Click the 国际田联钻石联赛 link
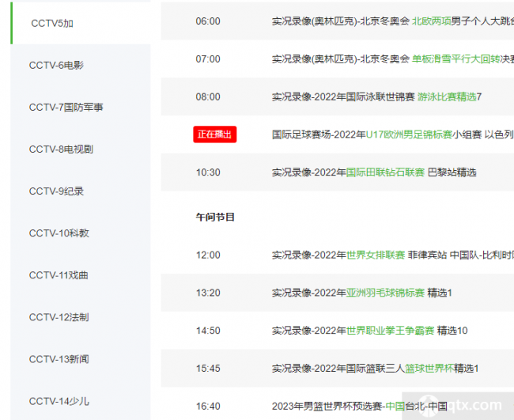The height and width of the screenshot is (420, 514). 385,172
